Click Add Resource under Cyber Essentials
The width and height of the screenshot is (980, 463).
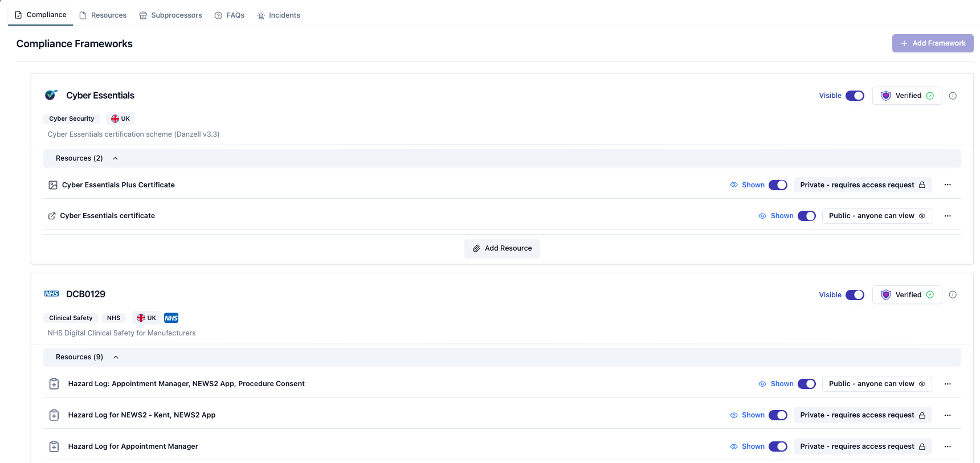[x=502, y=248]
